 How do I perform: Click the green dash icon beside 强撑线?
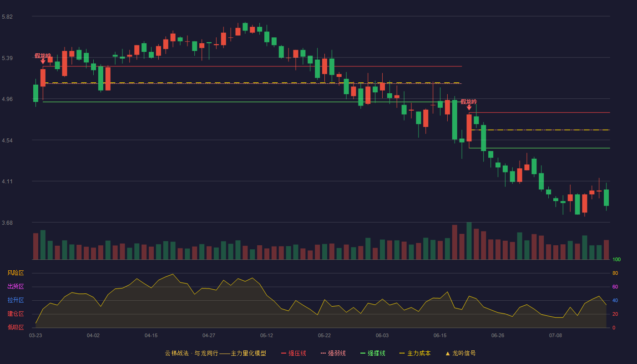(363, 353)
